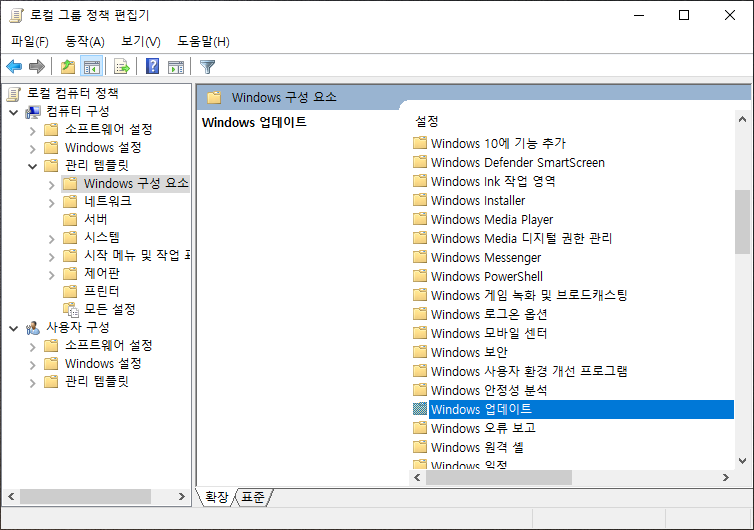Select the 모든 설정 tree item

coord(110,310)
